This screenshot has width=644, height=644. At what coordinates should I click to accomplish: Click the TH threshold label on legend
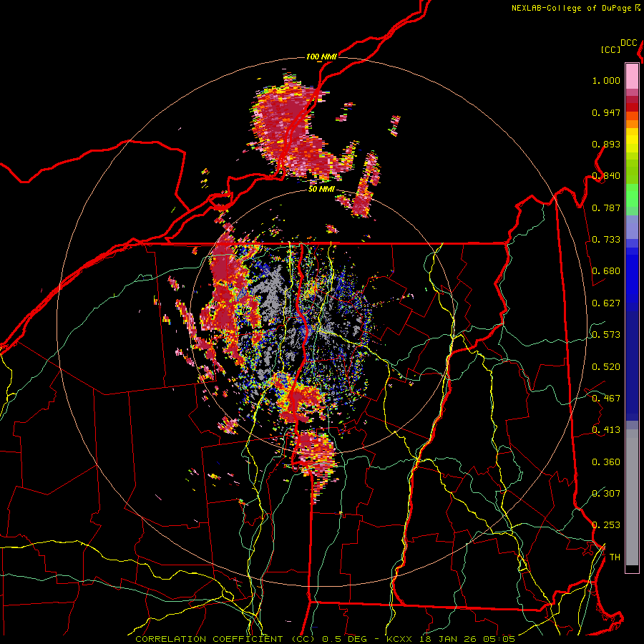click(x=615, y=557)
